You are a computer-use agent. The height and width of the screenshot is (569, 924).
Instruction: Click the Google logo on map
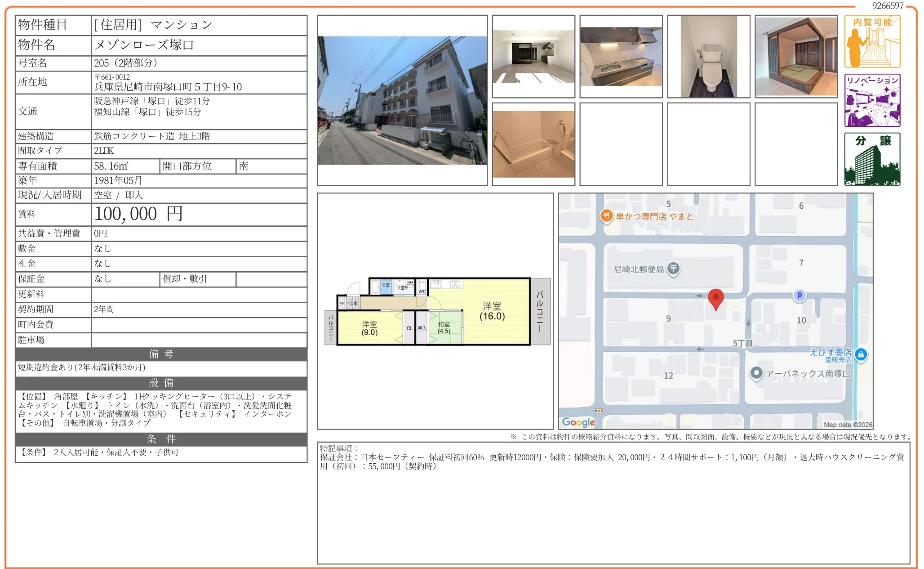578,422
